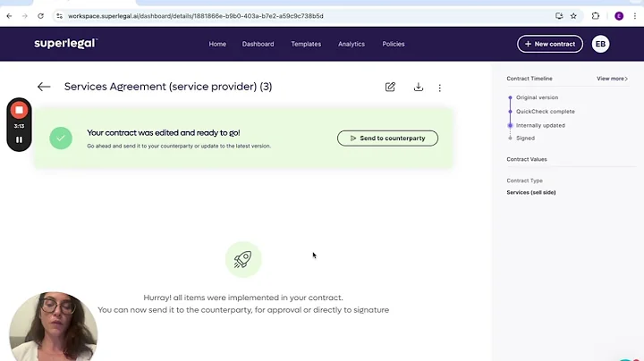Open the EB user avatar menu

pyautogui.click(x=600, y=44)
